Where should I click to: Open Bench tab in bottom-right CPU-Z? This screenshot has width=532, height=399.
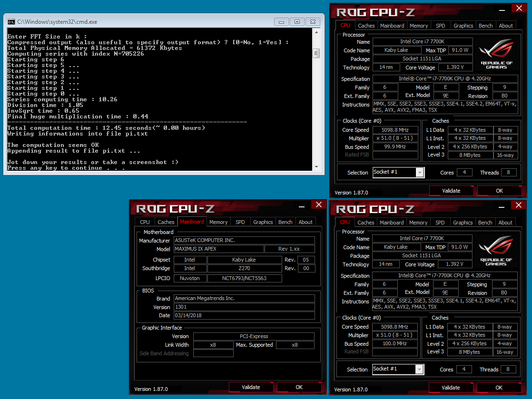click(x=485, y=223)
